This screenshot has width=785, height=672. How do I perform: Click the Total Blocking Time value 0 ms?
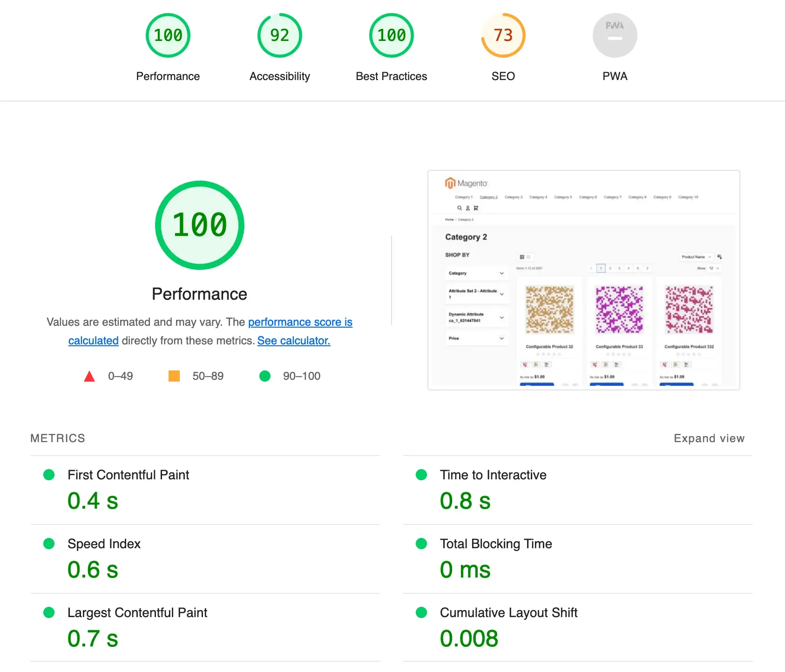coord(465,570)
